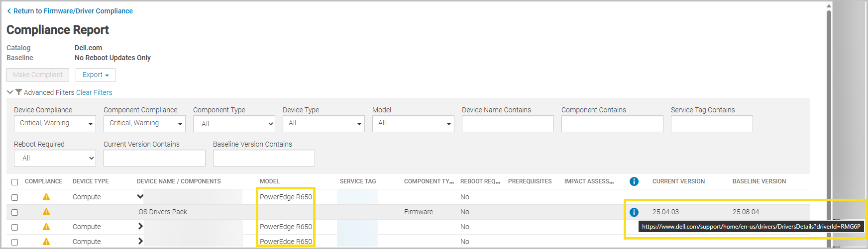Image resolution: width=868 pixels, height=249 pixels.
Task: Click the Device Name Contains input field
Action: (508, 124)
